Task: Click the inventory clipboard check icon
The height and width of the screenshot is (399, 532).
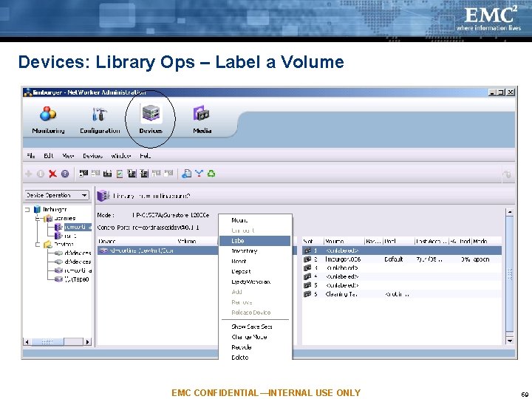Action: [120, 174]
